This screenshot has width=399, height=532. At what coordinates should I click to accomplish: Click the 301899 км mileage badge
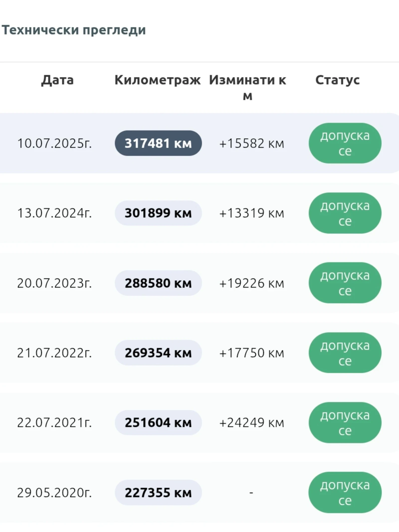[158, 213]
